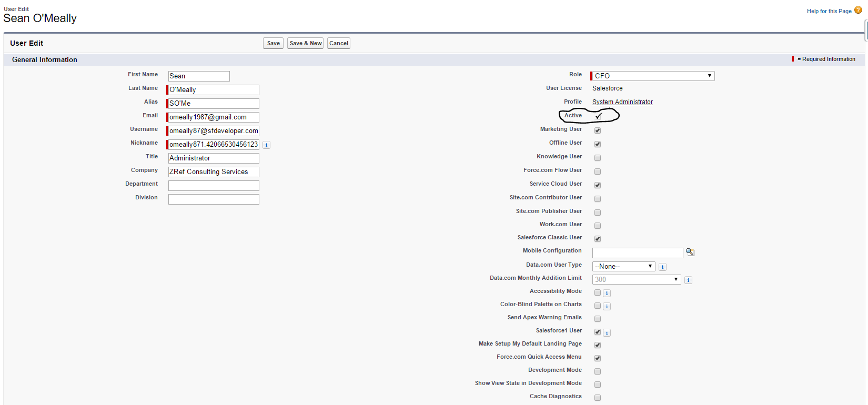Image resolution: width=868 pixels, height=405 pixels.
Task: Click info icon next to Data.com User Type
Action: pyautogui.click(x=662, y=267)
